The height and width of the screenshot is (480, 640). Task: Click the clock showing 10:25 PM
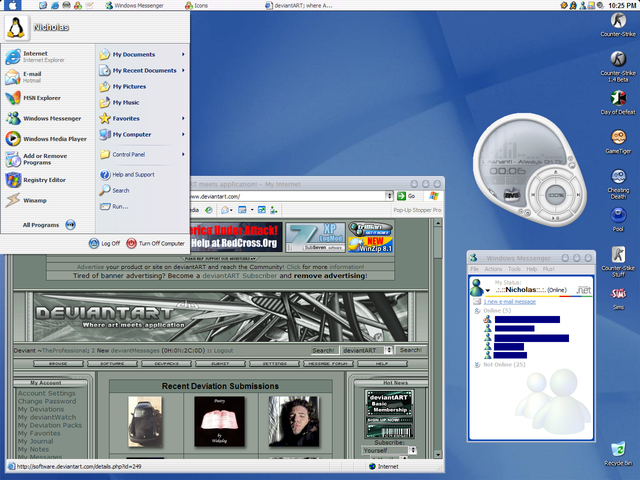622,5
